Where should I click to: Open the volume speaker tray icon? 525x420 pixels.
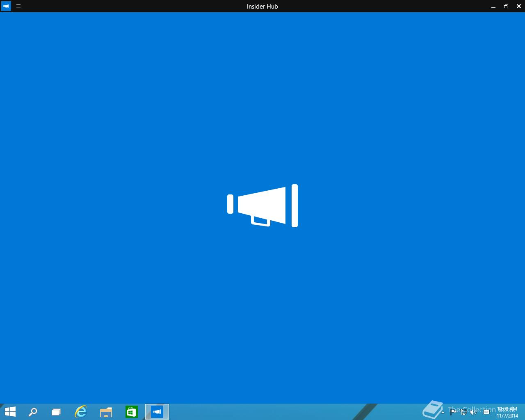tap(473, 412)
